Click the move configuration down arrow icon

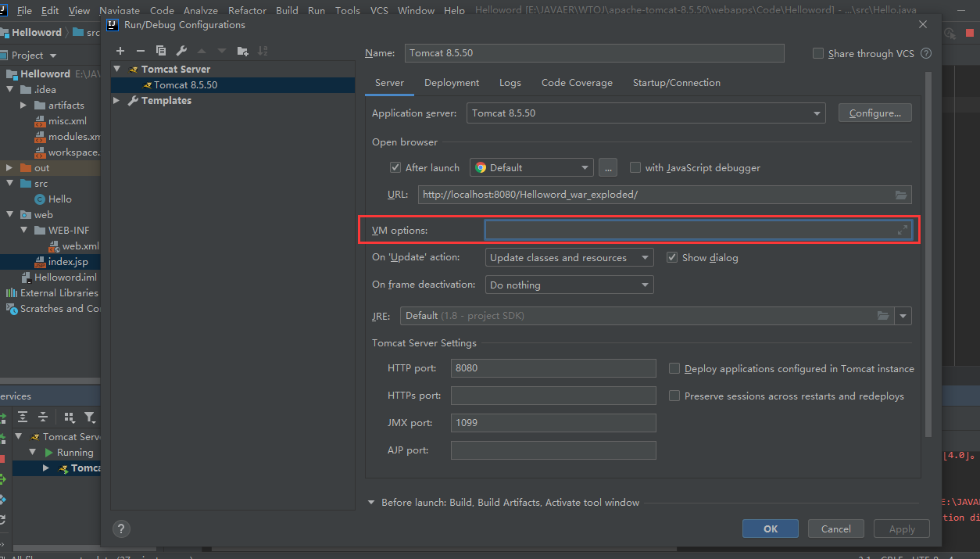[222, 51]
